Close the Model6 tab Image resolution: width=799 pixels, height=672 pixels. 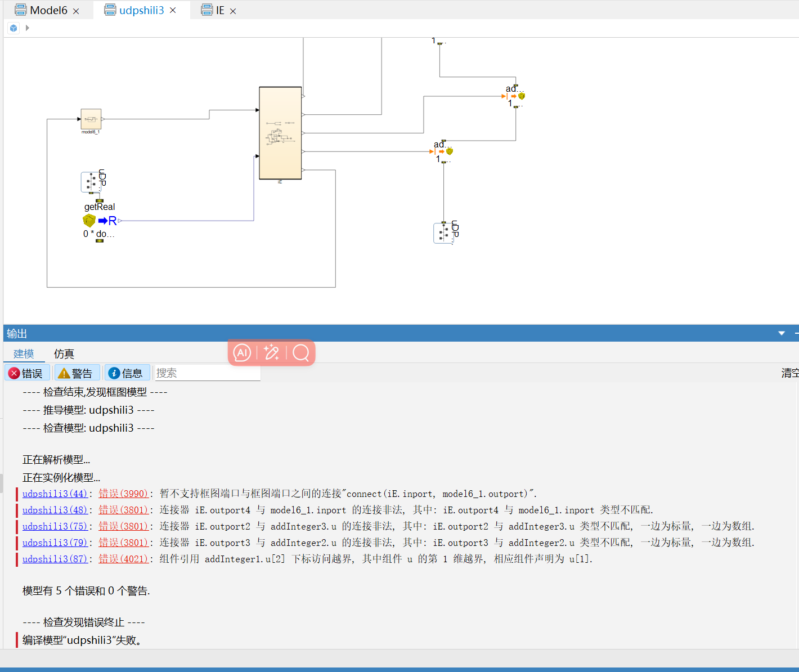coord(76,11)
